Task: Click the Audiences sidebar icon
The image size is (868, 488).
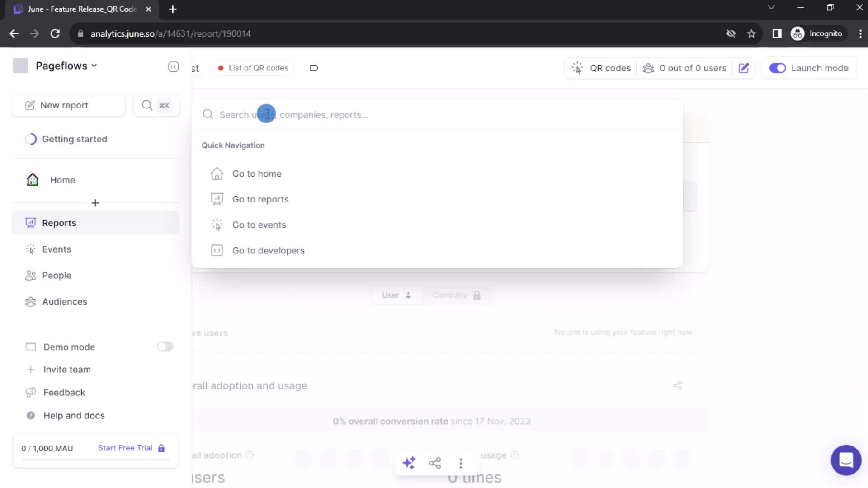Action: [x=31, y=301]
